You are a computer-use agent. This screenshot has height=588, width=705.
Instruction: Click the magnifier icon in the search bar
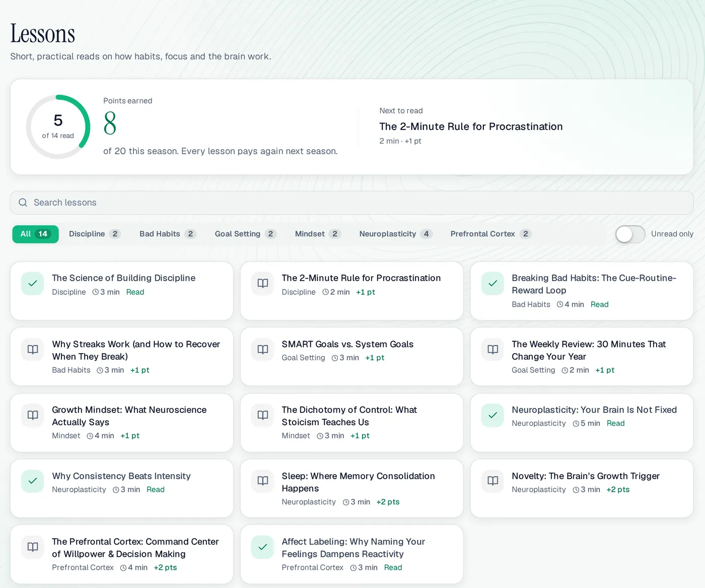click(23, 203)
